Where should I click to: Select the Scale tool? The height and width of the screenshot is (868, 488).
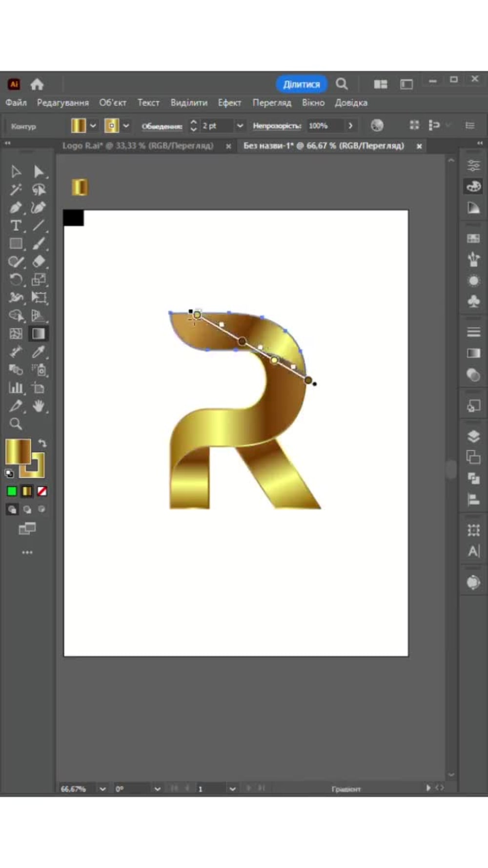(39, 280)
